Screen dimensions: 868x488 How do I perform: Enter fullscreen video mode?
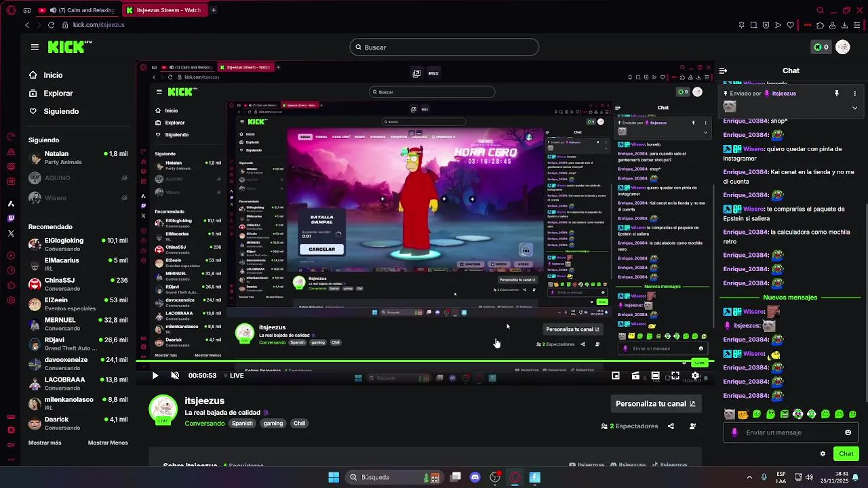click(x=675, y=375)
